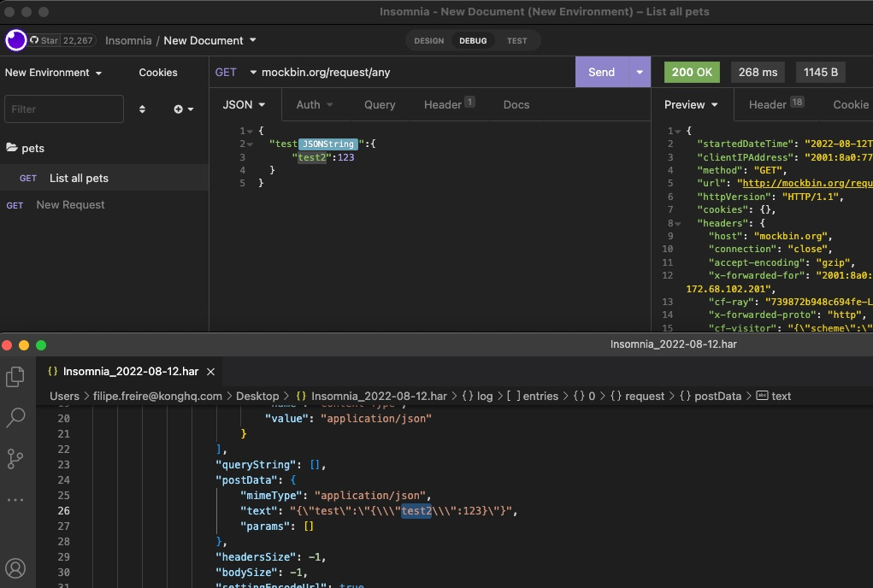Image resolution: width=873 pixels, height=588 pixels.
Task: Switch to the DESIGN tab
Action: pos(429,40)
